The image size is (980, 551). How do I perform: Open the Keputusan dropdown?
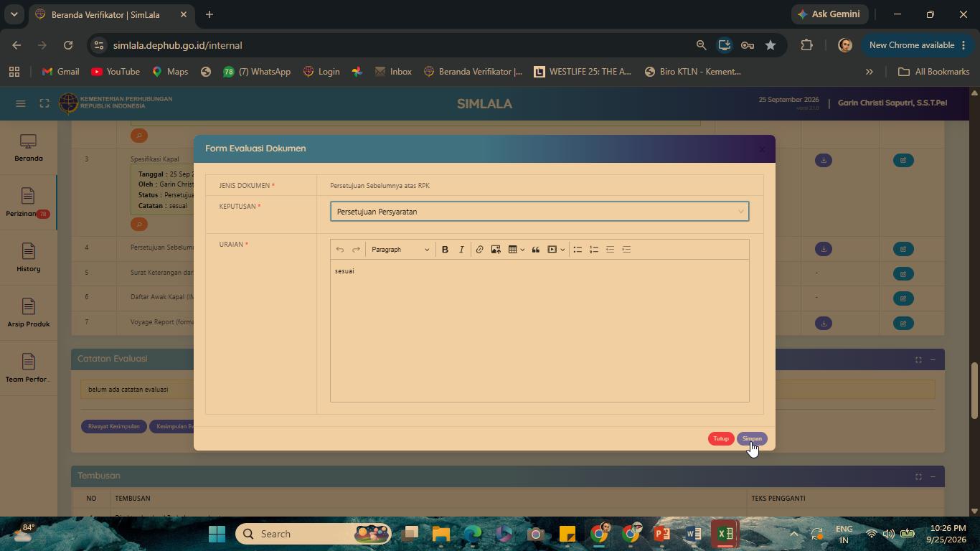pos(540,212)
